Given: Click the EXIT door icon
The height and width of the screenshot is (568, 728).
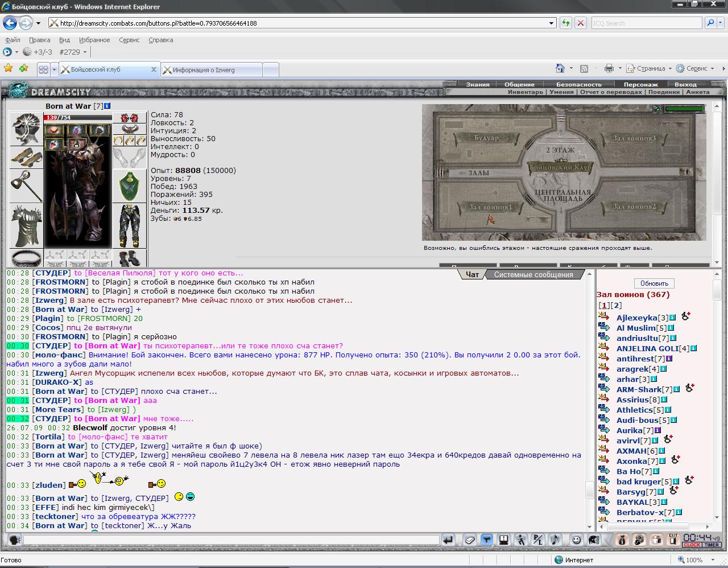Looking at the screenshot, I should (x=673, y=540).
